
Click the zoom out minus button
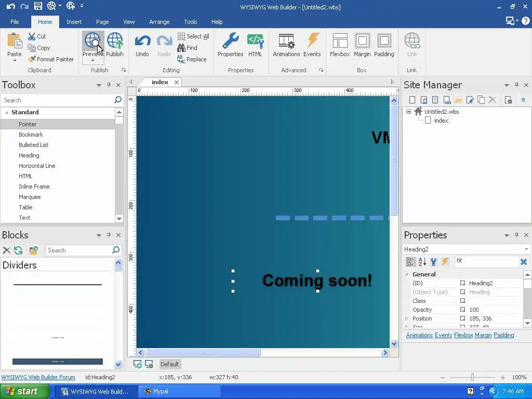[443, 377]
